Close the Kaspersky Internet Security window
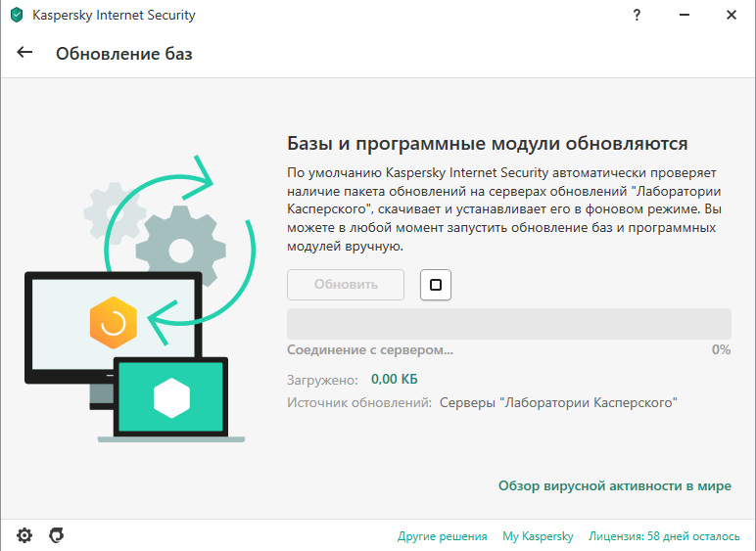756x551 pixels. 732,15
